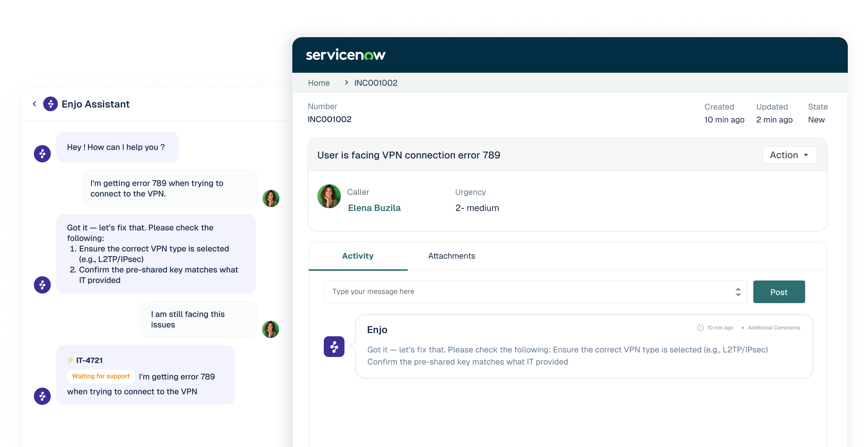Viewport: 868px width, 447px height.
Task: Click the Enjo avatar beside the VPN troubleshooting steps
Action: pos(42,285)
